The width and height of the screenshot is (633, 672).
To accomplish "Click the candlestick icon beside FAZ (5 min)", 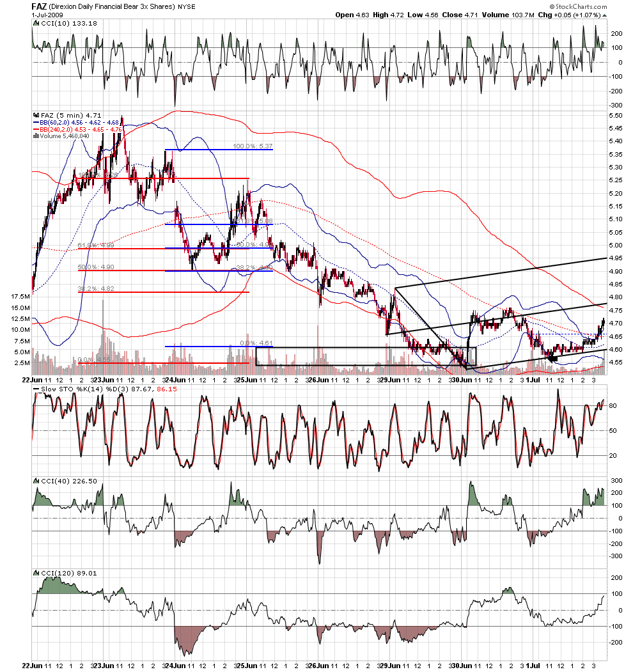I will pos(36,115).
